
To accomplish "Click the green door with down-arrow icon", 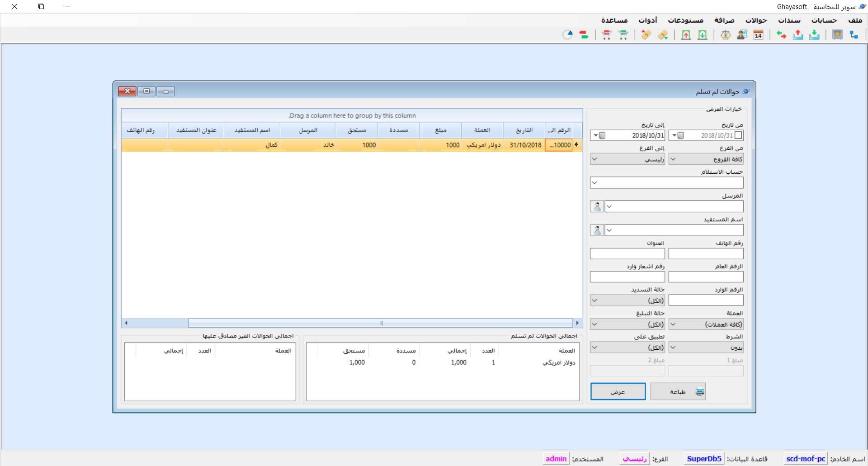I will 702,35.
